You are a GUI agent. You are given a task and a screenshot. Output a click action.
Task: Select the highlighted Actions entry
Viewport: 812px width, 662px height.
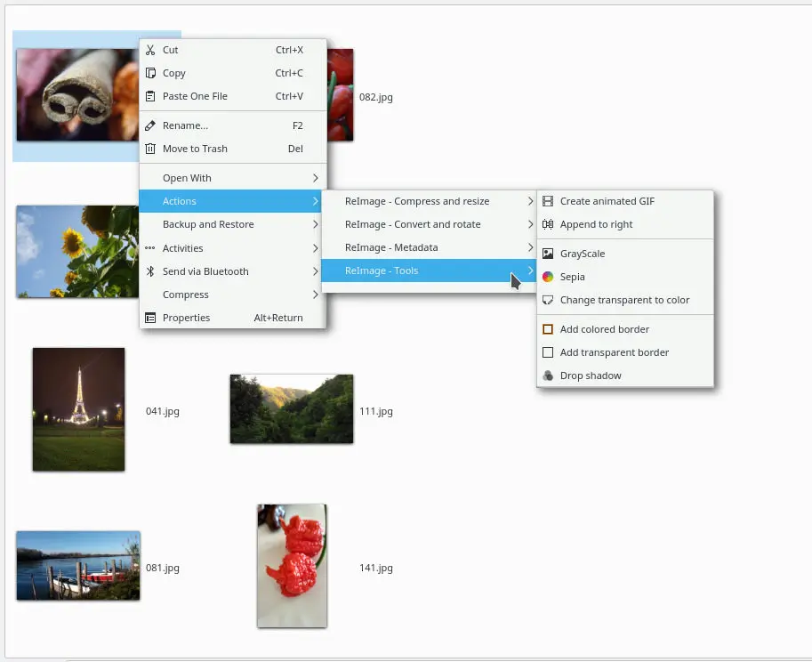click(230, 201)
